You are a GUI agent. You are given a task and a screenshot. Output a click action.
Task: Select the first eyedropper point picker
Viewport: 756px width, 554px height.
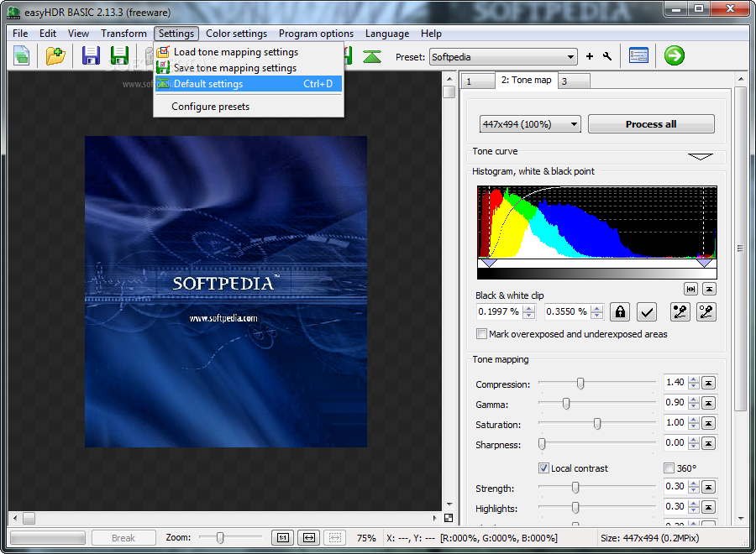[x=680, y=312]
